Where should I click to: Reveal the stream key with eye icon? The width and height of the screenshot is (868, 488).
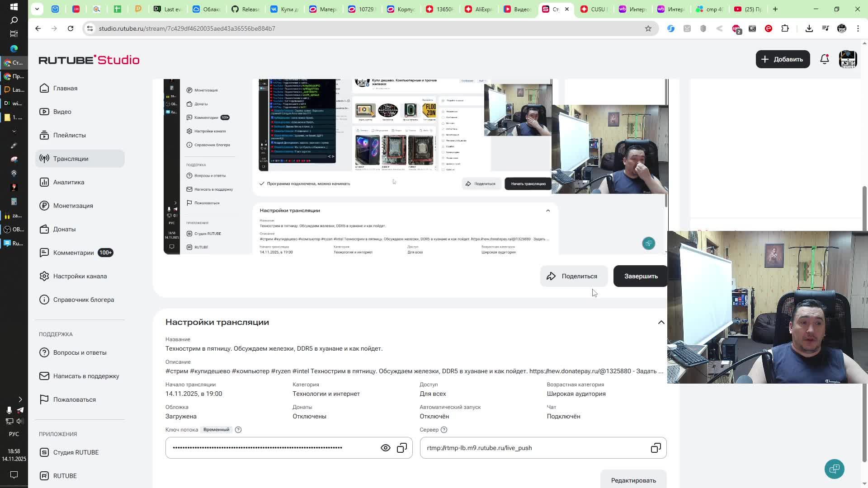tap(385, 448)
